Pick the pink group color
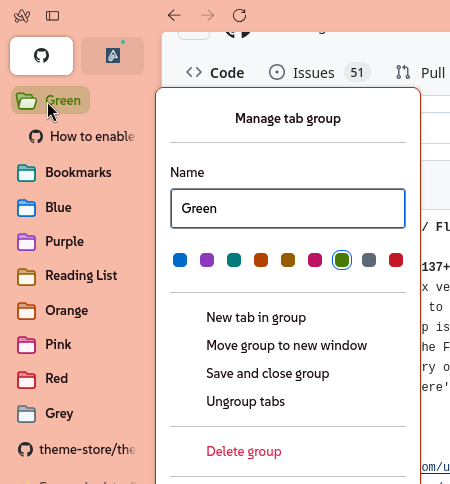This screenshot has width=450, height=484. coord(315,260)
